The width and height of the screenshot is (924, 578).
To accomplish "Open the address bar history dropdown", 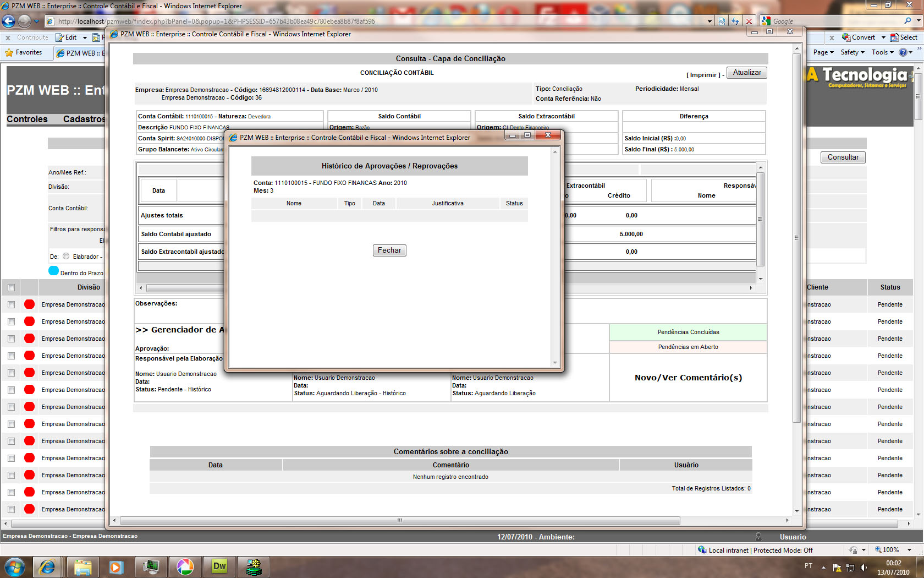I will (710, 21).
